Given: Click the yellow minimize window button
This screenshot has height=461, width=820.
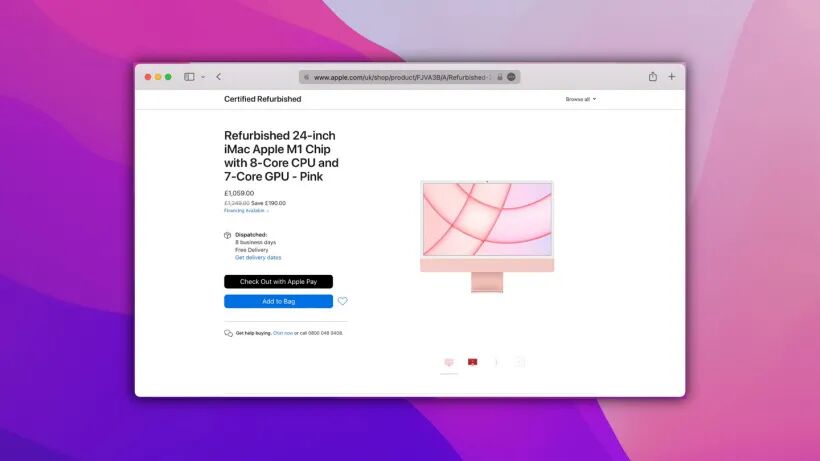Looking at the screenshot, I should 158,77.
